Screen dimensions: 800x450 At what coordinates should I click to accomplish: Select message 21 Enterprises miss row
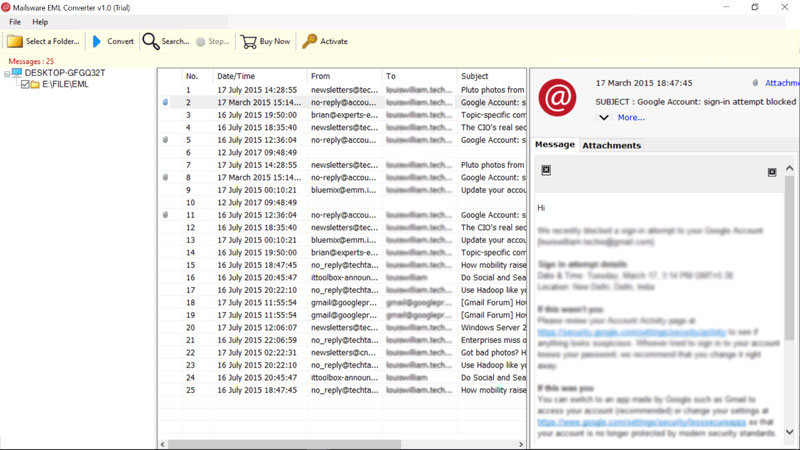pos(342,340)
